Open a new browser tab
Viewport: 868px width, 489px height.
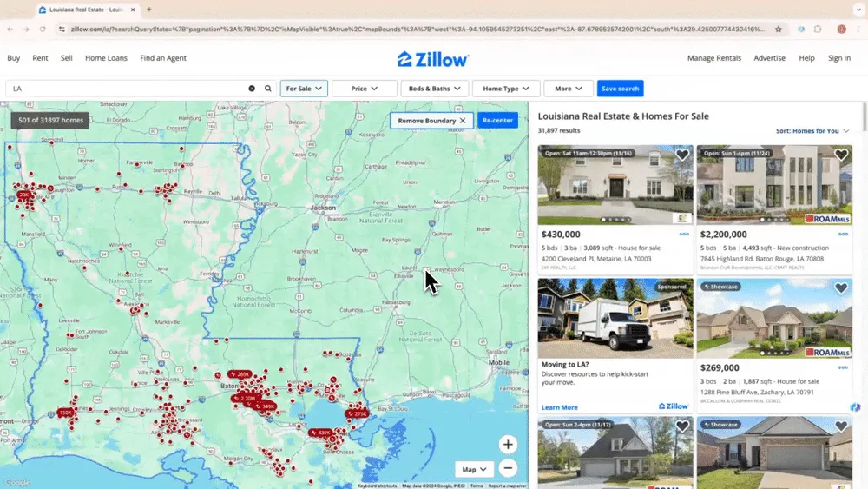[x=149, y=10]
